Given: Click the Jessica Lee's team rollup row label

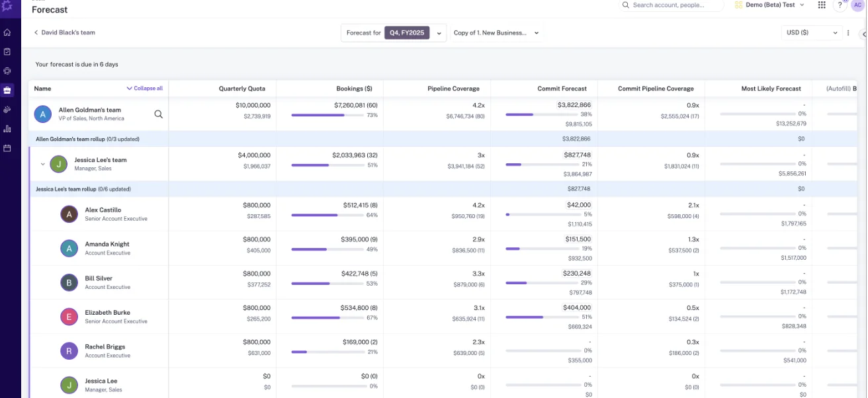Looking at the screenshot, I should (83, 189).
